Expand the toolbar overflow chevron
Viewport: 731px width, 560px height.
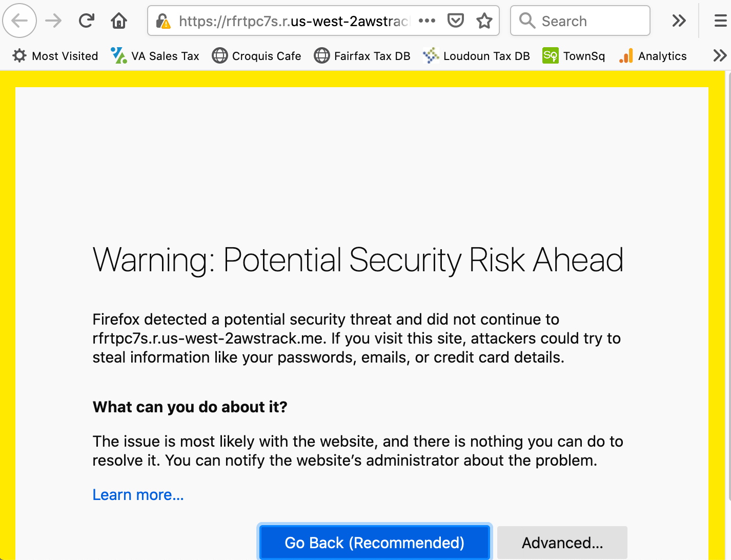pos(679,21)
